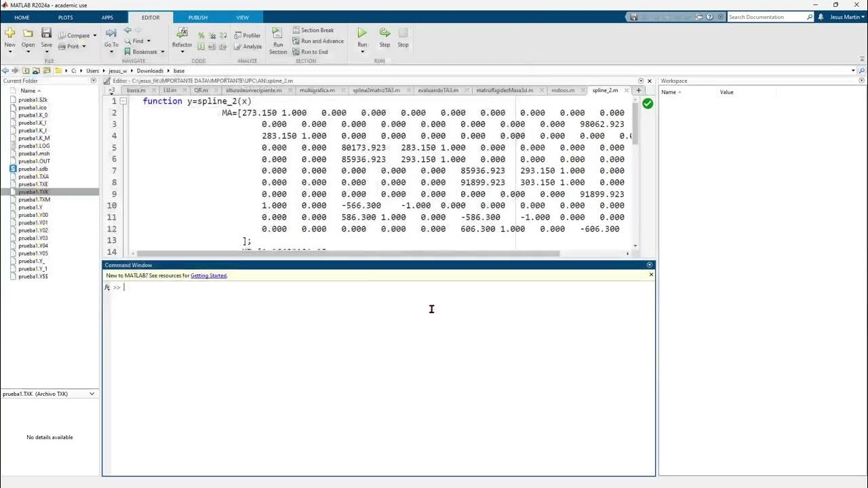Click the up one level folder icon

point(26,70)
